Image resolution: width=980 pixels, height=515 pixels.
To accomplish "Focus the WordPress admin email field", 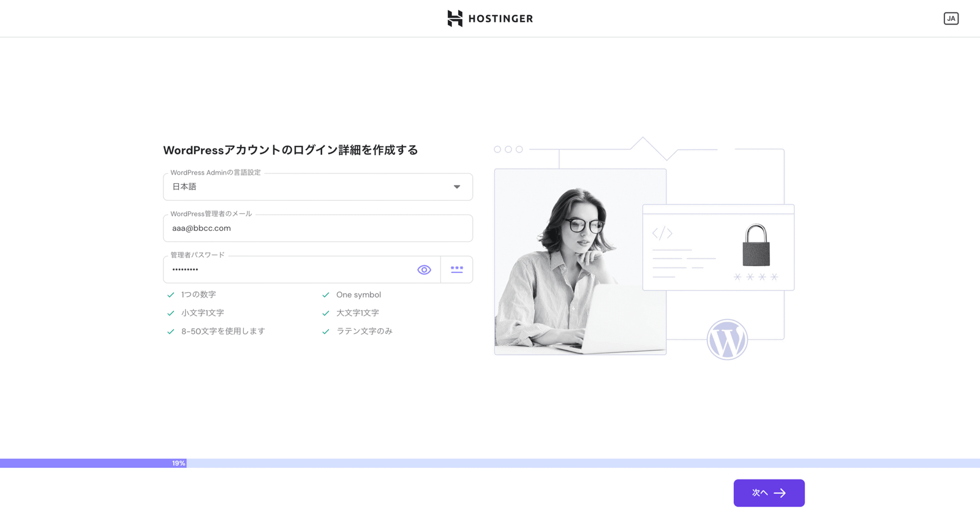I will pos(318,228).
